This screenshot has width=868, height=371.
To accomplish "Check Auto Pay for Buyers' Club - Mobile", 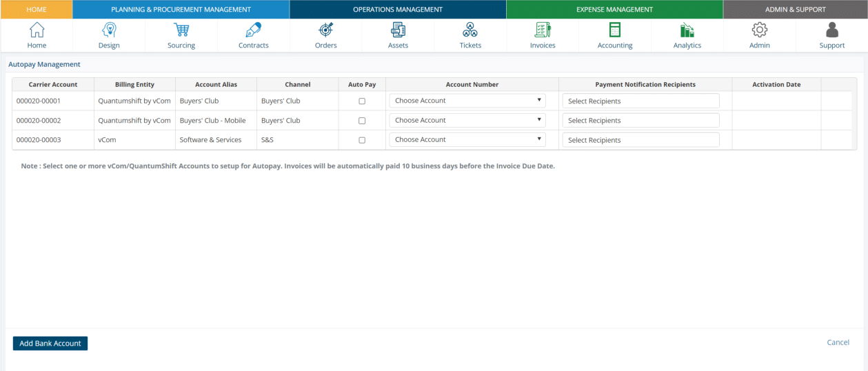I will (x=362, y=121).
